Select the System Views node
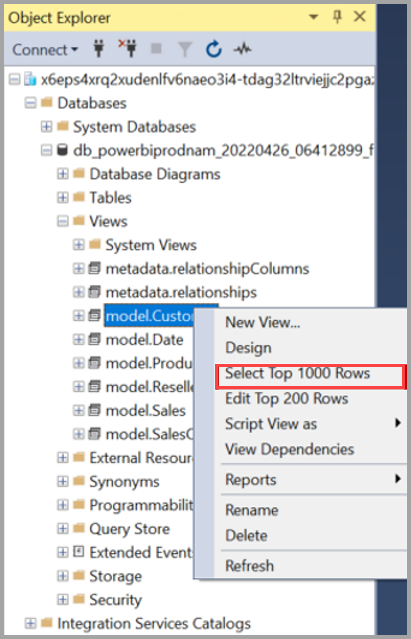The image size is (411, 639). click(x=151, y=245)
